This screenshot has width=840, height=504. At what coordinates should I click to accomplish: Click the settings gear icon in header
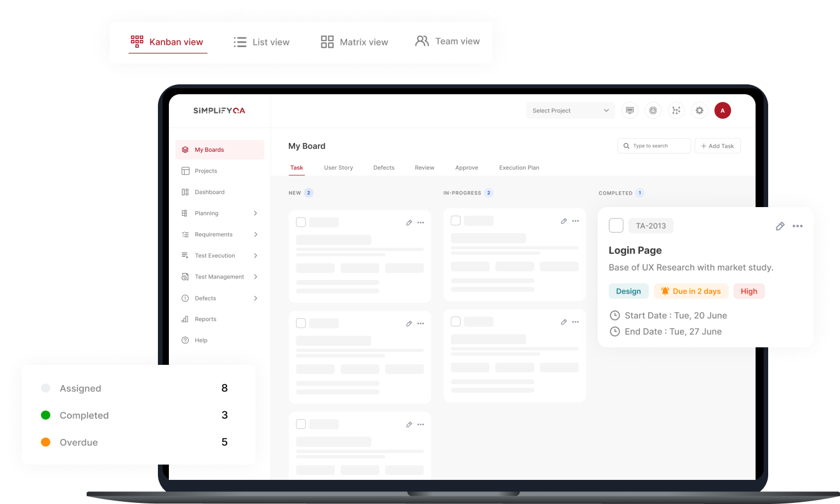tap(699, 111)
